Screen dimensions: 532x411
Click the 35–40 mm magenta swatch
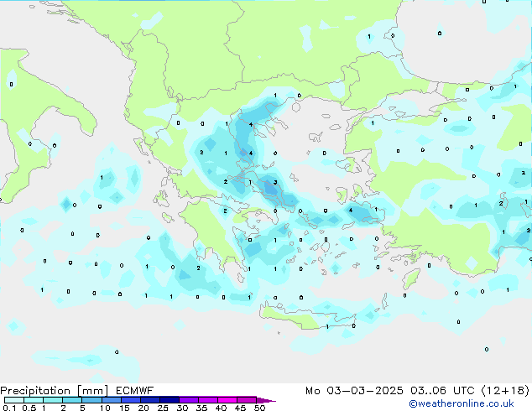point(207,400)
